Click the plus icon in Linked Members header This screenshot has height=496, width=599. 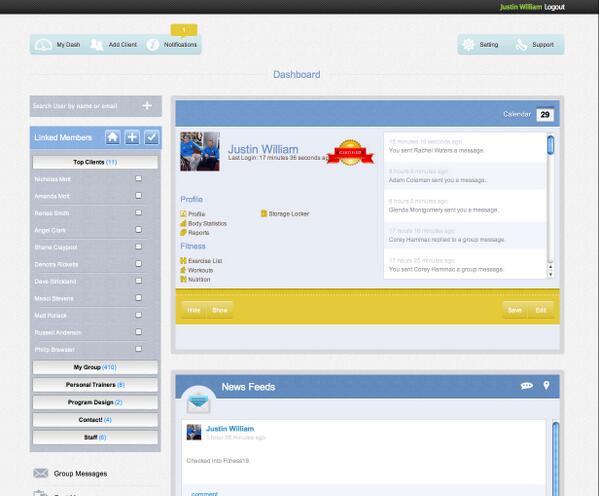pos(132,138)
